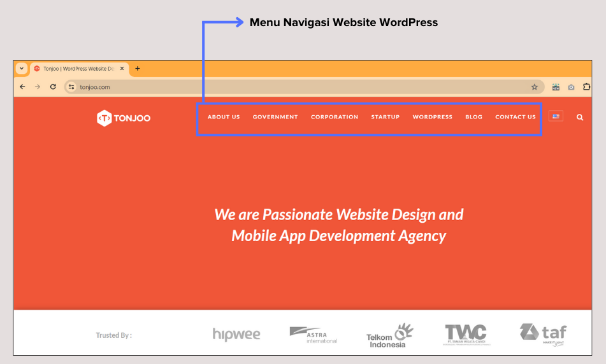
Task: Click the 'Trusted By :' label
Action: (113, 335)
